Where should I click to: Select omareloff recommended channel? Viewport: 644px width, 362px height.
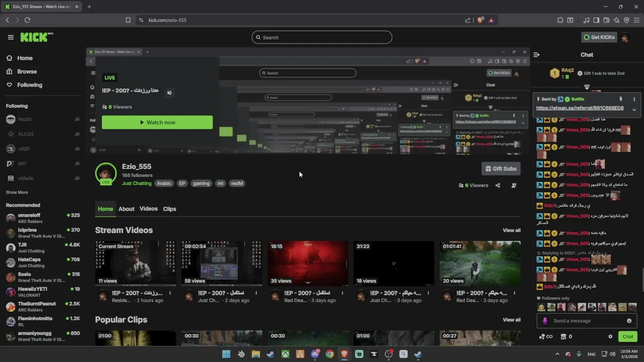(43, 218)
